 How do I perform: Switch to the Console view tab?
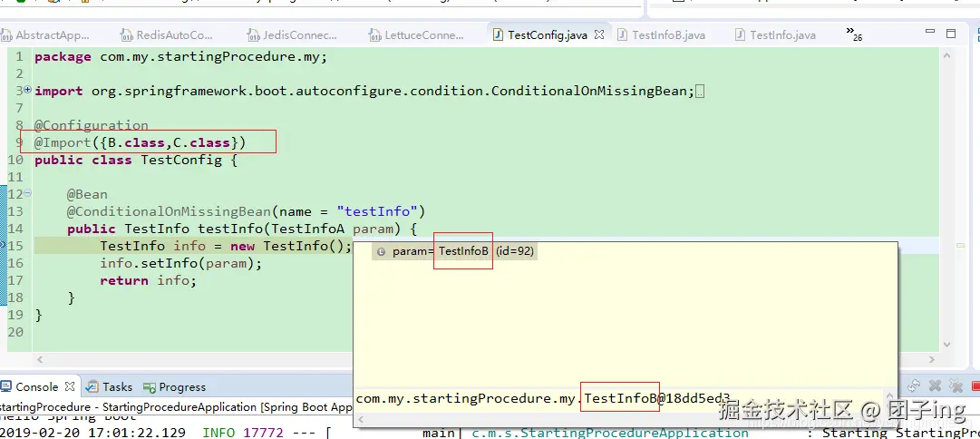[x=36, y=387]
